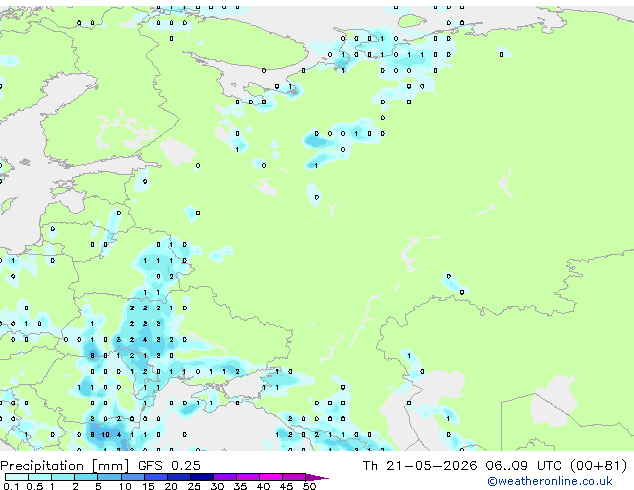The width and height of the screenshot is (634, 490).
Task: Pick the 35–40 mm legend color swatch
Action: (247, 477)
